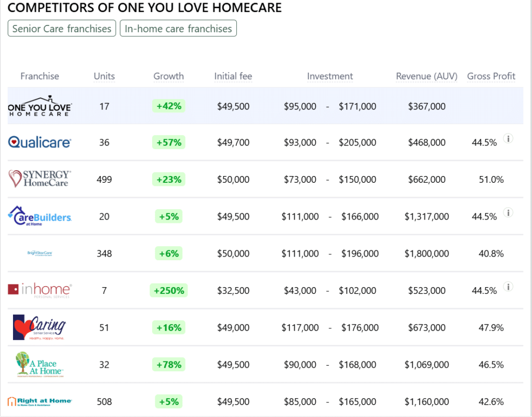
Task: Sort by the Investment column header
Action: (x=330, y=76)
